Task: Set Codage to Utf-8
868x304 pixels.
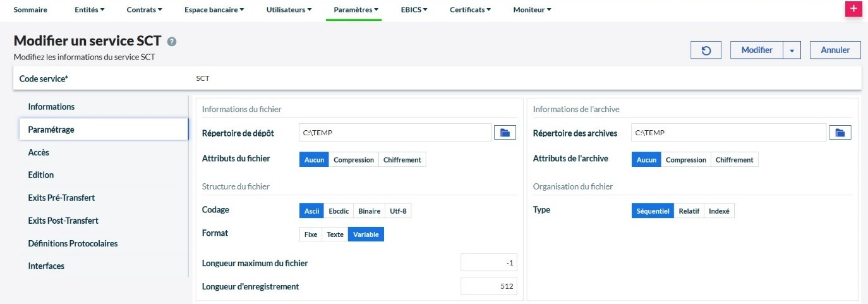Action: (x=398, y=211)
